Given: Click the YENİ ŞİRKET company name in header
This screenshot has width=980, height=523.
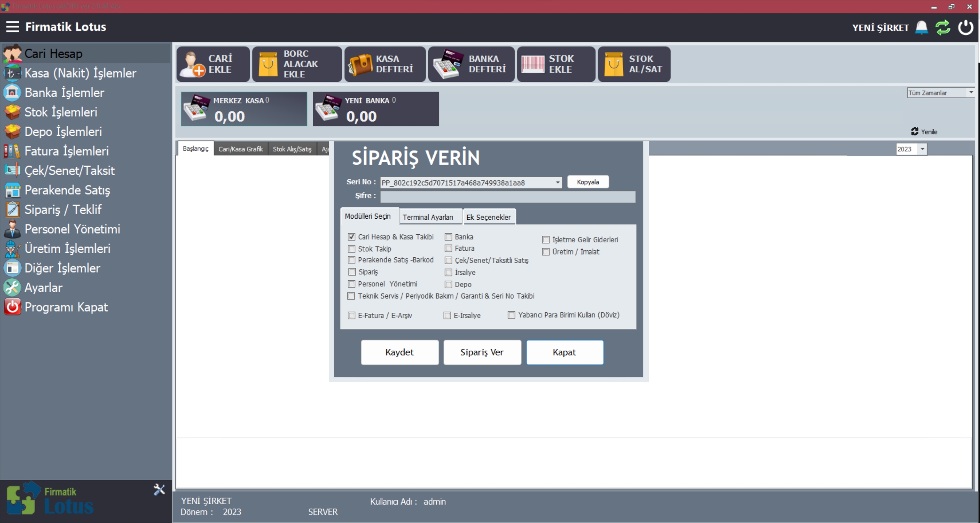Looking at the screenshot, I should [x=880, y=28].
